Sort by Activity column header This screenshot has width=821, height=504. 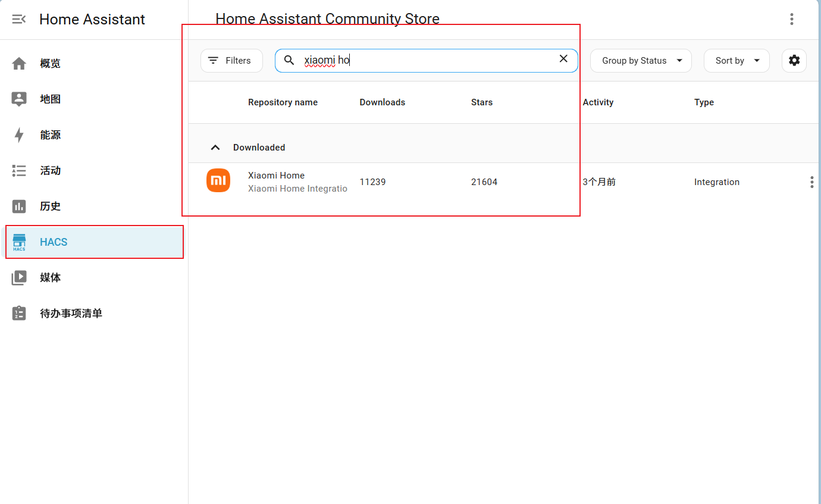click(598, 102)
